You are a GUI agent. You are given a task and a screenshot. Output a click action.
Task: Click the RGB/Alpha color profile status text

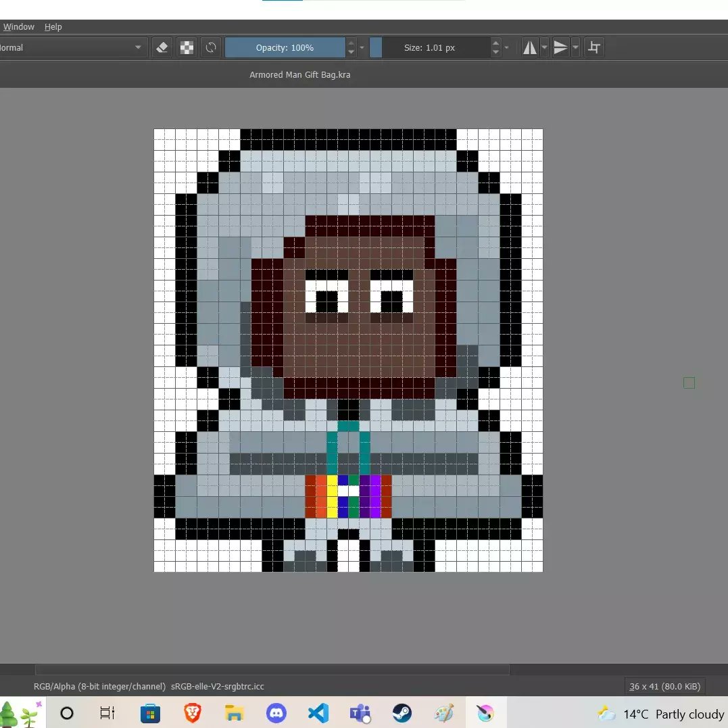[x=149, y=687]
